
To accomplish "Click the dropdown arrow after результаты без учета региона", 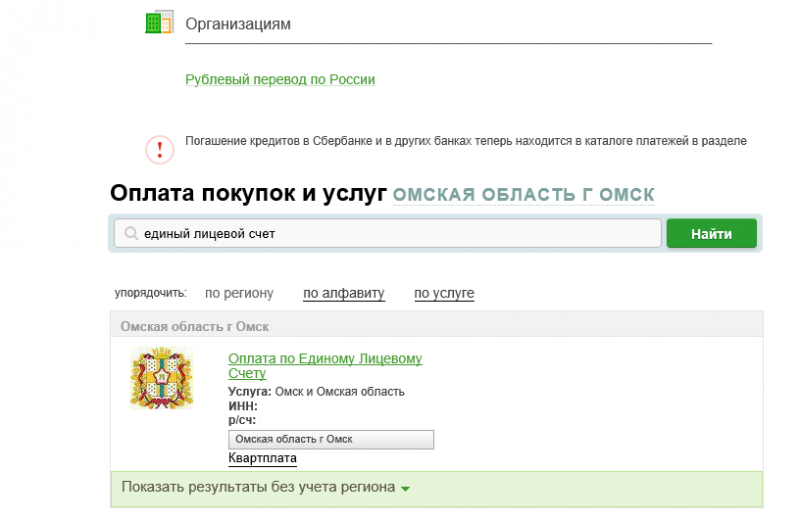I will pyautogui.click(x=406, y=489).
